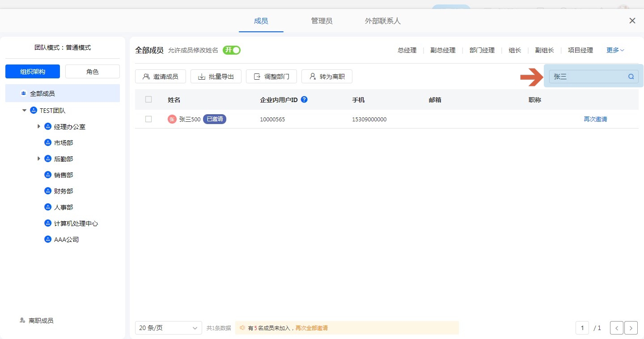Collapse the TEST团队 tree node
Image resolution: width=644 pixels, height=339 pixels.
[25, 111]
